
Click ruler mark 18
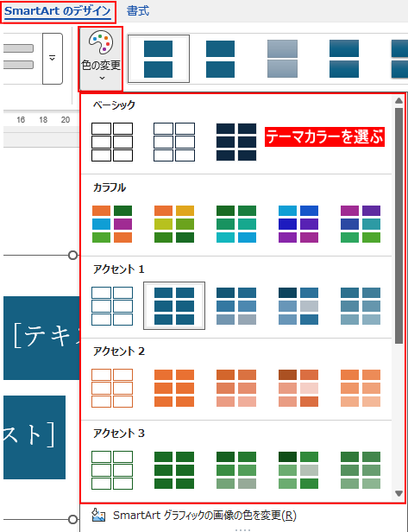[43, 120]
